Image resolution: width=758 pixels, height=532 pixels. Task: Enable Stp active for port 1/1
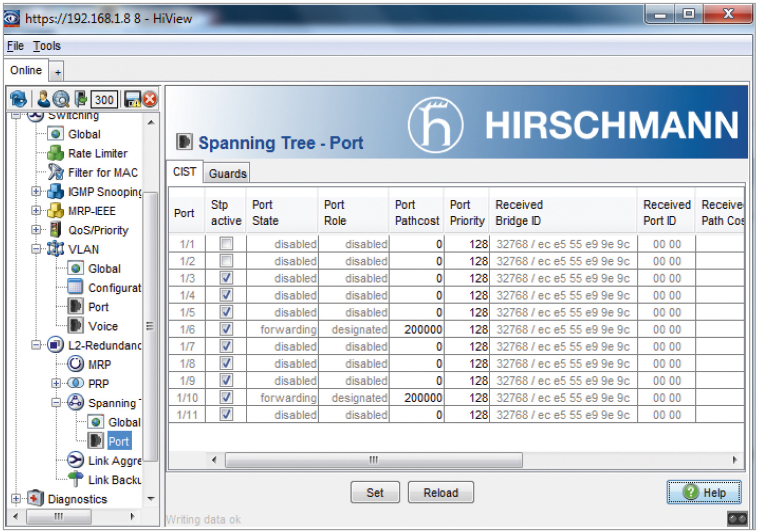(227, 244)
